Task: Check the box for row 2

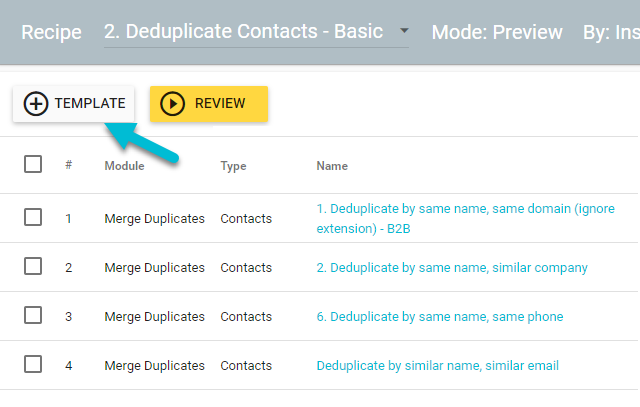Action: point(33,266)
